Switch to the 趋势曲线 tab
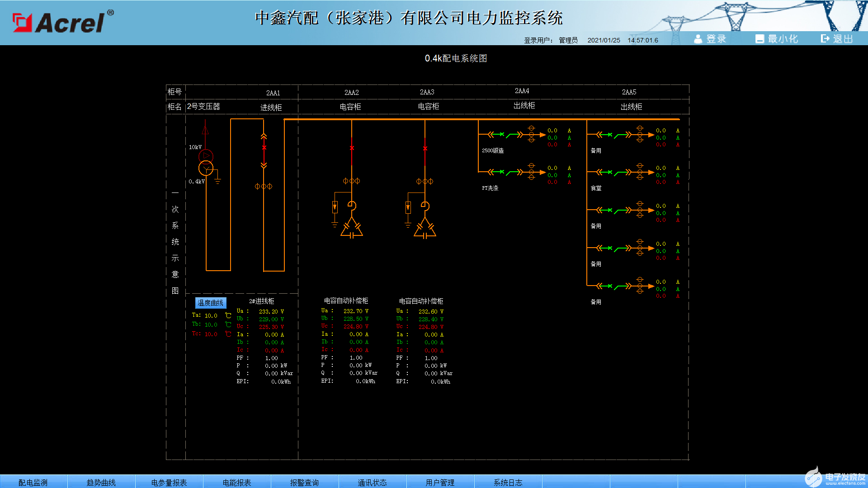 coord(101,482)
